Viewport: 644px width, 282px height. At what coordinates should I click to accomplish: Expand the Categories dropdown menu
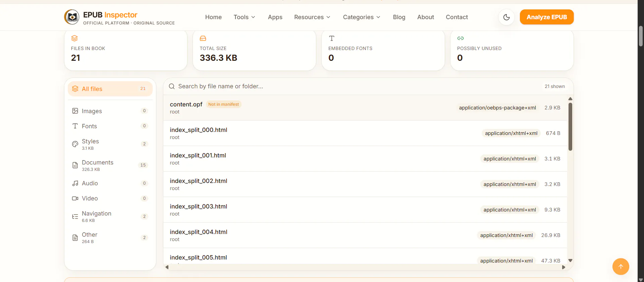point(362,17)
